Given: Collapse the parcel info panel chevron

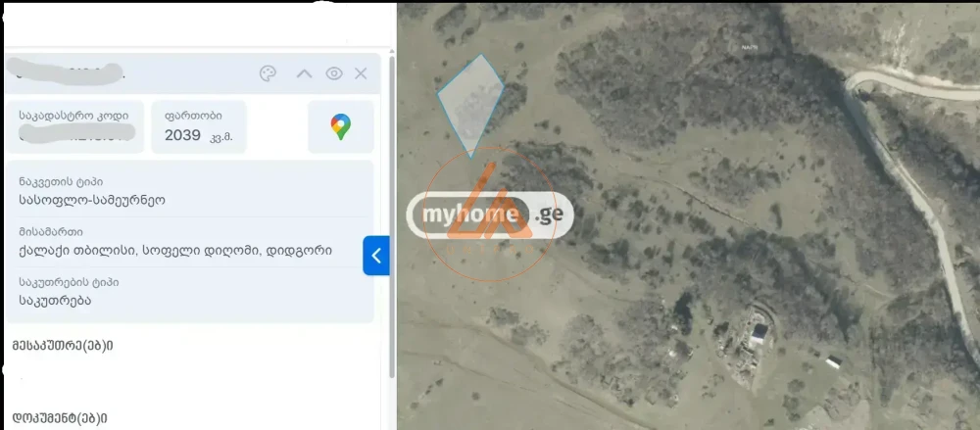Looking at the screenshot, I should (304, 73).
